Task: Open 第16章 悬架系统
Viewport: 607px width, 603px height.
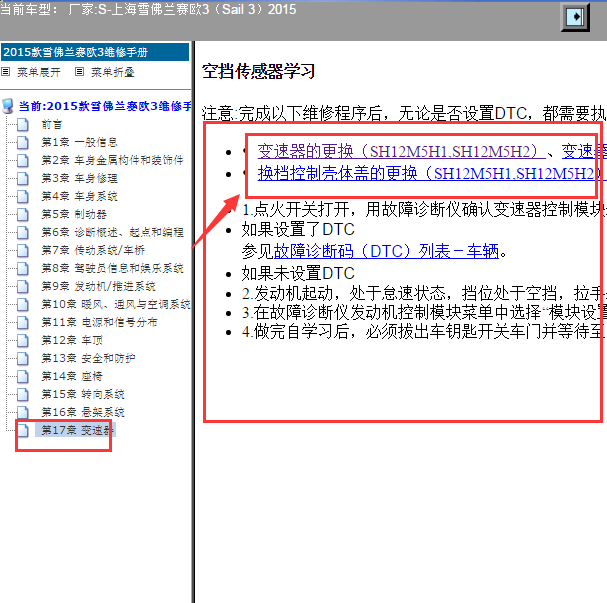Action: coord(83,412)
